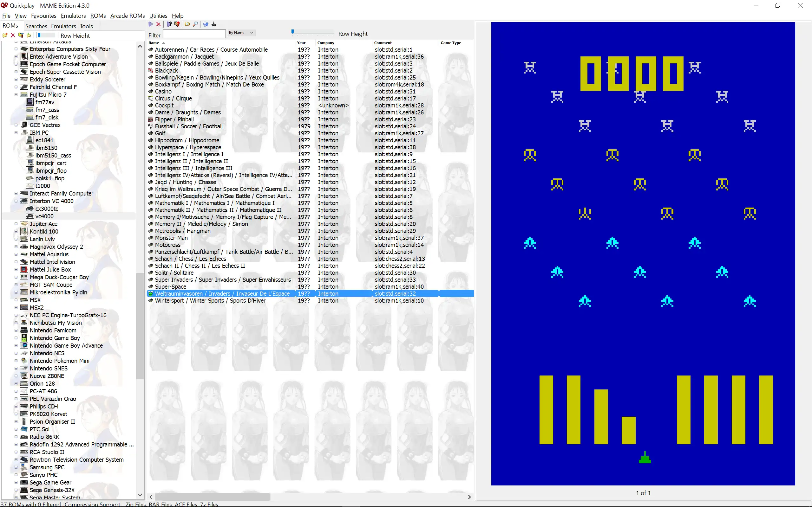This screenshot has width=812, height=507.
Task: Select By Name dropdown filter option
Action: click(x=241, y=33)
